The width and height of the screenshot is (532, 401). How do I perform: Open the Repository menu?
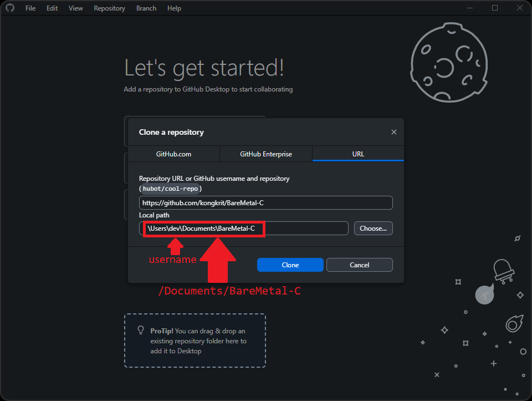click(x=109, y=8)
